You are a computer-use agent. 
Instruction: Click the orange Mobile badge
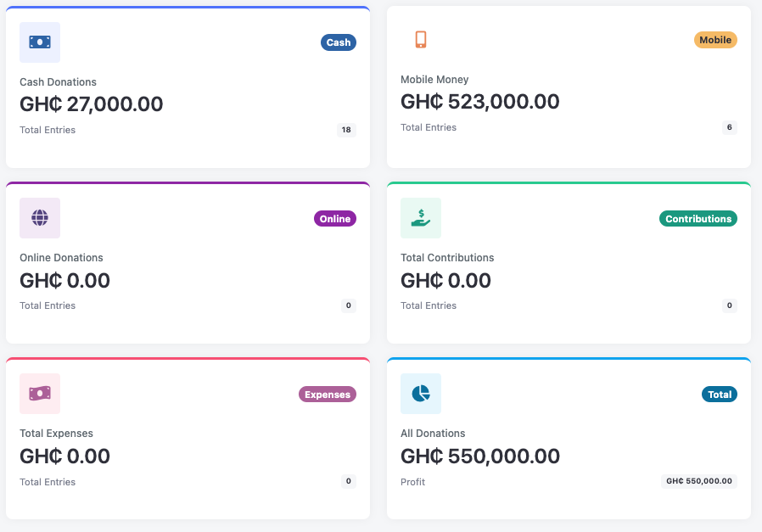[x=715, y=40]
